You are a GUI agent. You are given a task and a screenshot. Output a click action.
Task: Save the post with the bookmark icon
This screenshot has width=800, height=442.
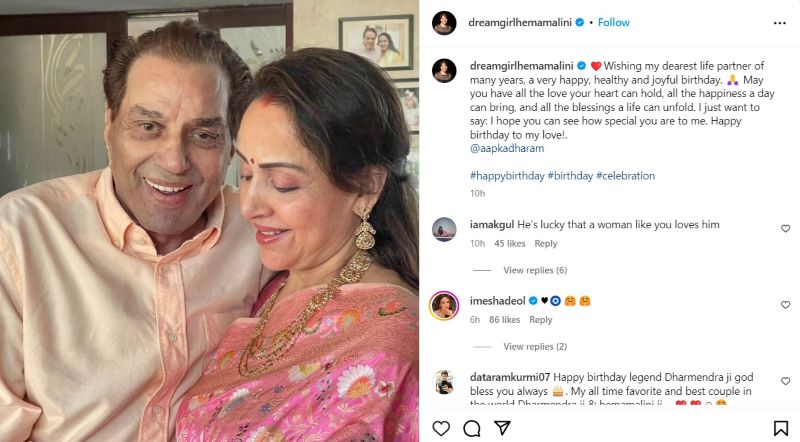[781, 429]
